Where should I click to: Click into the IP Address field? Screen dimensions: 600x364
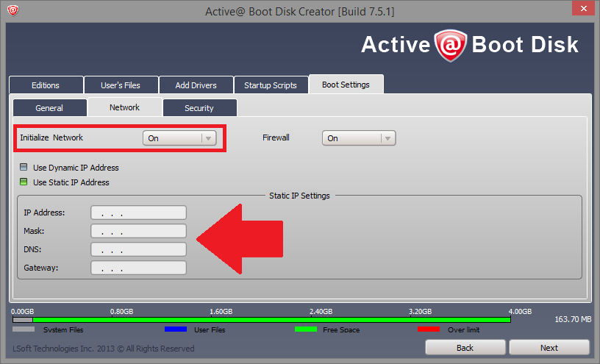[x=138, y=213]
